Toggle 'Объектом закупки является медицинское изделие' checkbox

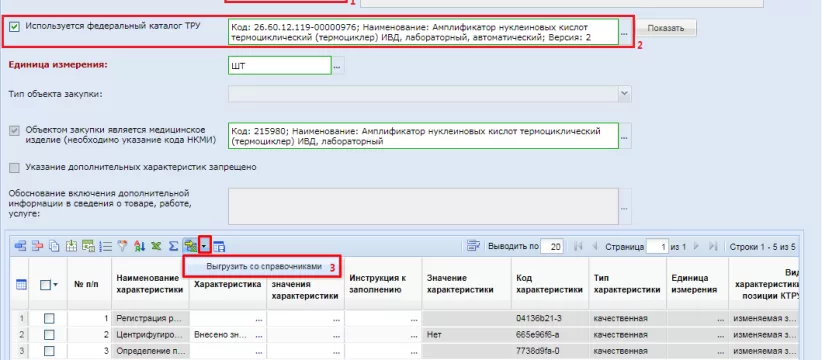pyautogui.click(x=15, y=130)
